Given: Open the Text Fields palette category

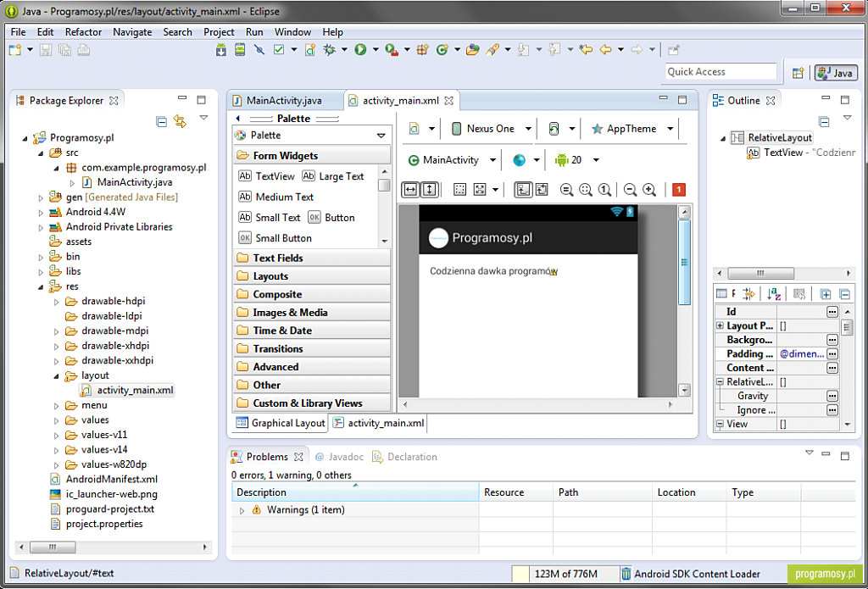Looking at the screenshot, I should (x=312, y=258).
